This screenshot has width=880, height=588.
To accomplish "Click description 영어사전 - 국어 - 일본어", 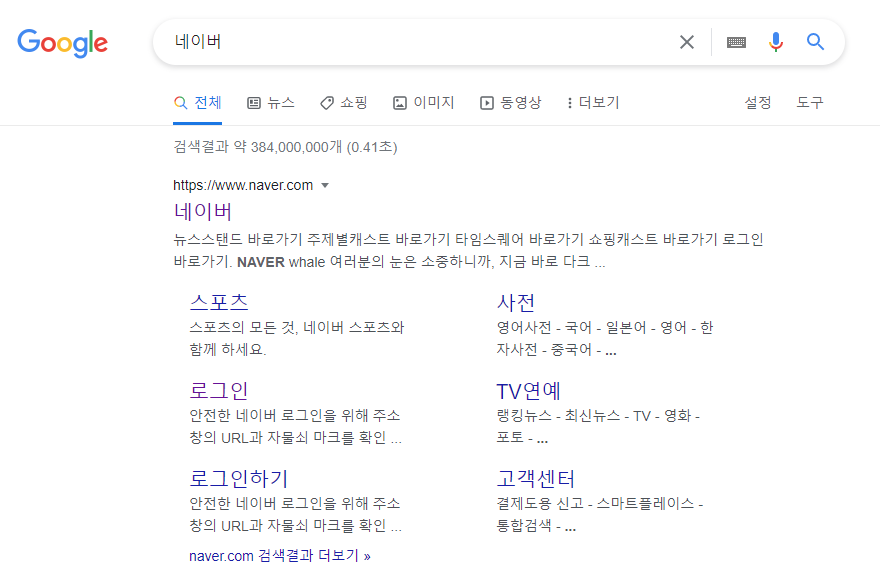I will (604, 338).
